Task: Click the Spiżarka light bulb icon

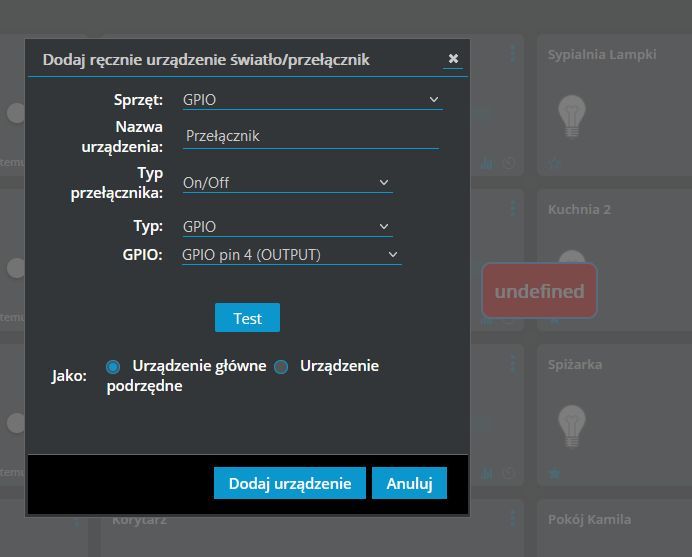Action: tap(572, 426)
